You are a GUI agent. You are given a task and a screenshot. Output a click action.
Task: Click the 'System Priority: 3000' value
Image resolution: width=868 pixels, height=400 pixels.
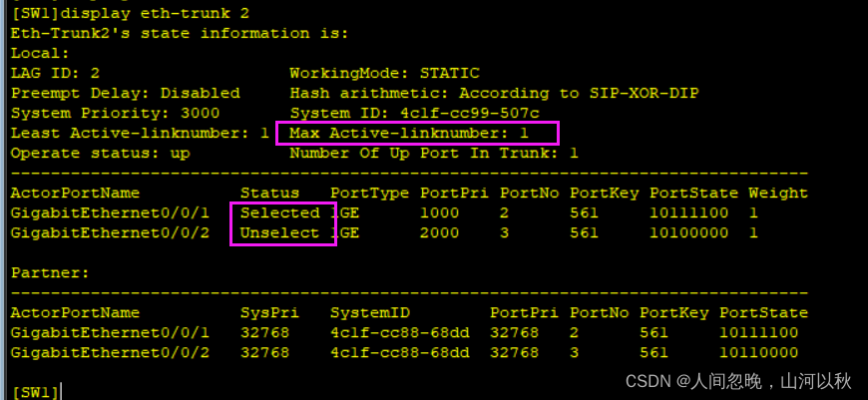pos(115,114)
